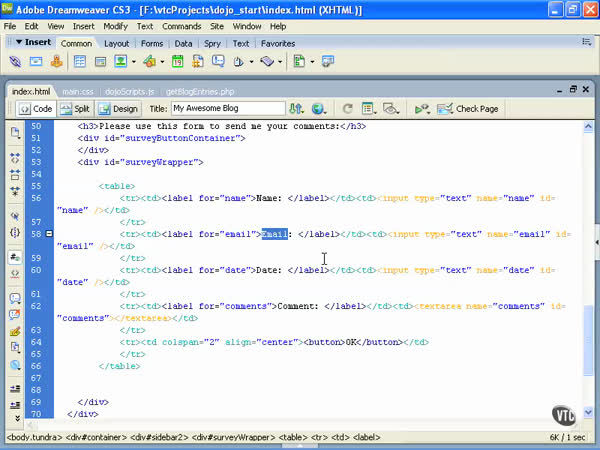Click the Email Link icon in Insert bar
600x450 pixels.
(x=37, y=62)
